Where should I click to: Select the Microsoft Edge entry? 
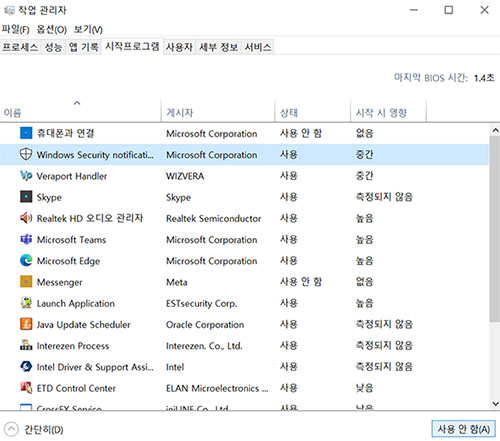click(68, 261)
